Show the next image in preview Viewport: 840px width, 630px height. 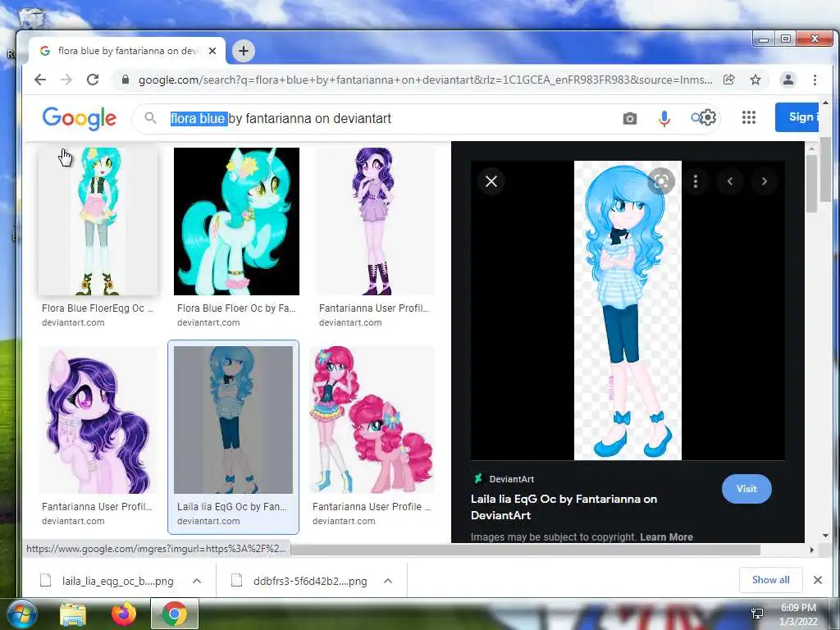click(x=764, y=181)
